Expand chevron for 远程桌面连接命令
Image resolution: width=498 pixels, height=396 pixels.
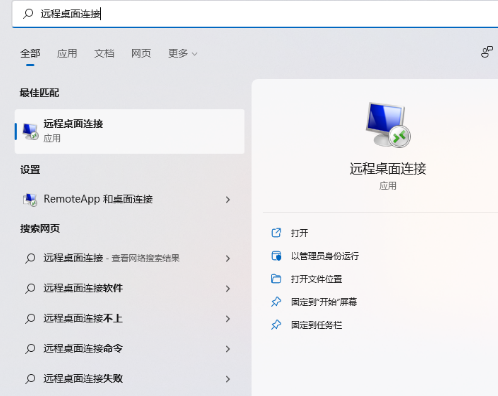coord(228,349)
